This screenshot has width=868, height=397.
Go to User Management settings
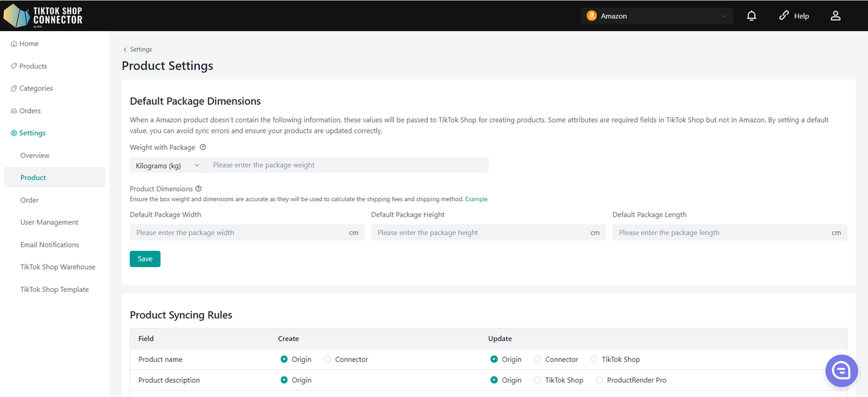point(50,223)
